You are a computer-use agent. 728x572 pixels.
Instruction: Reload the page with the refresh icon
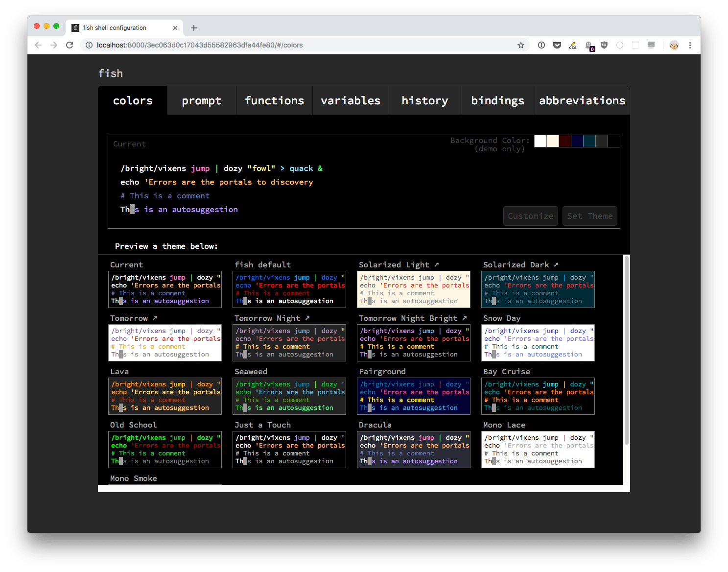(x=70, y=45)
